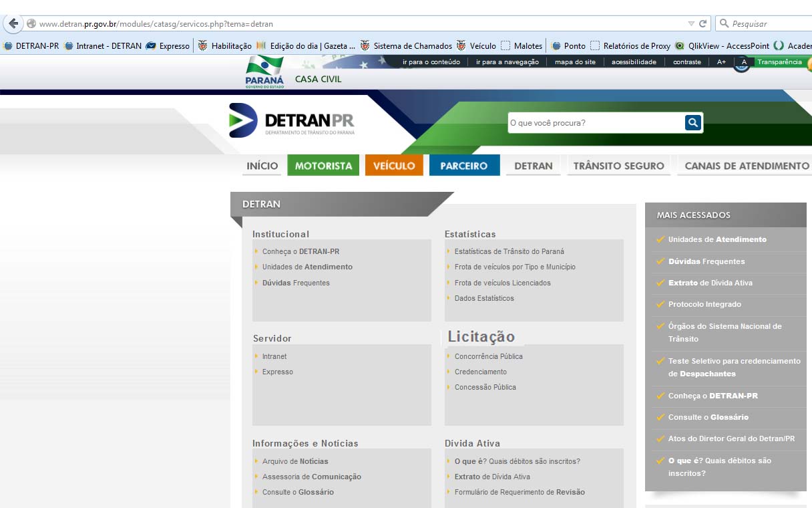Click the DETRAN PR logo

(292, 120)
